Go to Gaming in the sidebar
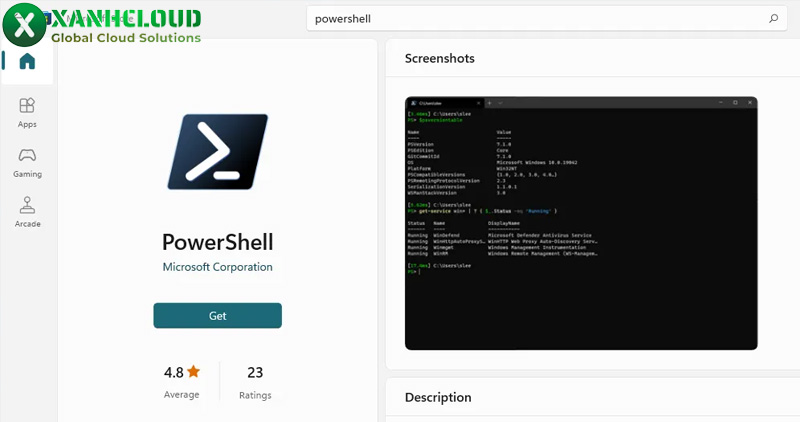The height and width of the screenshot is (422, 800). click(27, 163)
